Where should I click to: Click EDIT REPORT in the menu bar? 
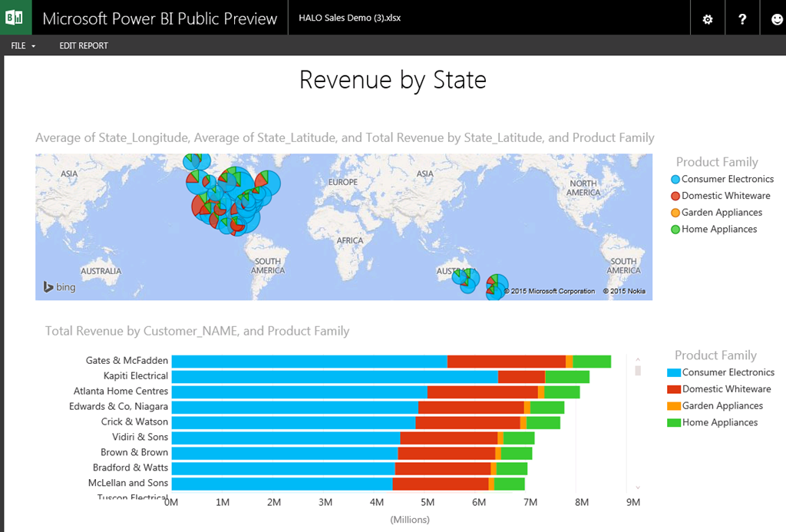click(x=84, y=46)
